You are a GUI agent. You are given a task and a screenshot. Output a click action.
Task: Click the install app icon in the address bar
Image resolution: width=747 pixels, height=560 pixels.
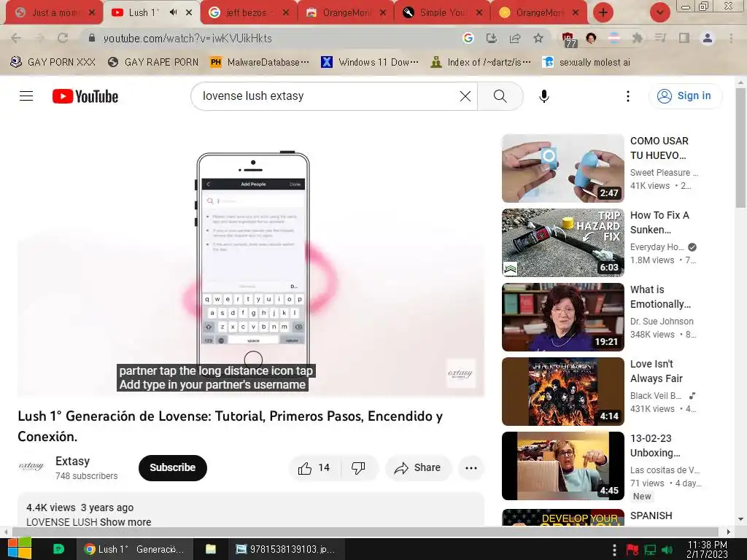491,38
